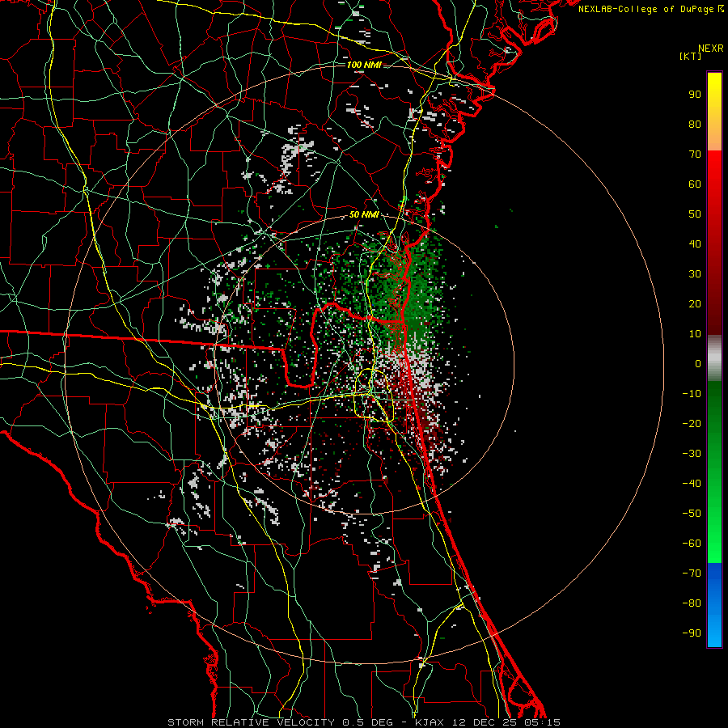Click the gray zero-velocity segment of color bar
The height and width of the screenshot is (728, 728).
[714, 358]
